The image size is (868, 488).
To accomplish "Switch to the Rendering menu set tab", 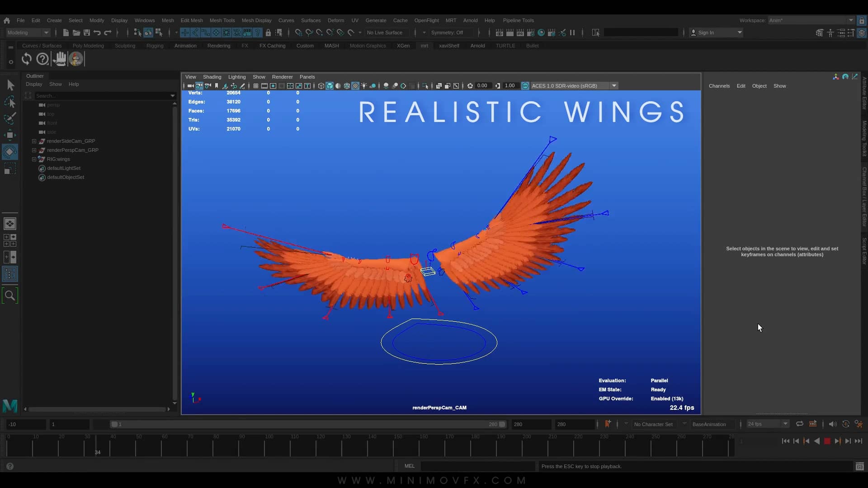I will click(x=219, y=46).
